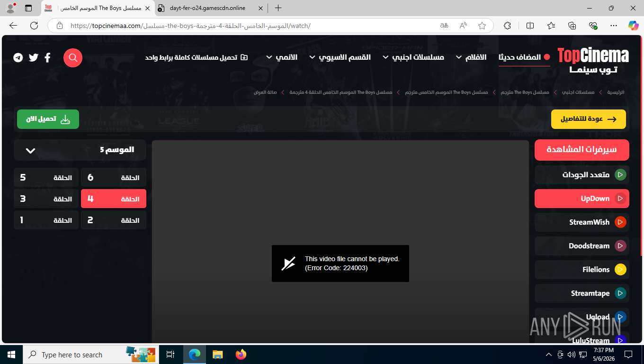Screen dimensions: 644x364
Task: Toggle Edge split screen icon
Action: pyautogui.click(x=530, y=26)
